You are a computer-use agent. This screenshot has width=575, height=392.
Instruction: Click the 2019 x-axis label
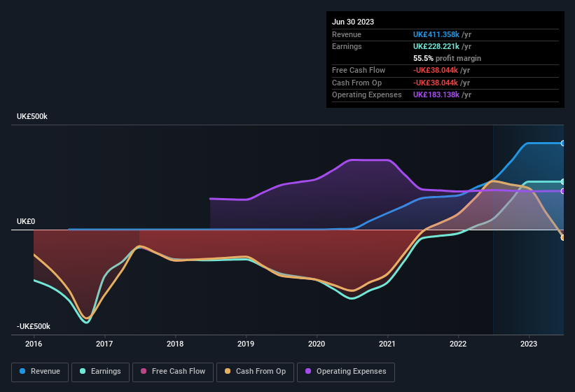click(x=246, y=344)
